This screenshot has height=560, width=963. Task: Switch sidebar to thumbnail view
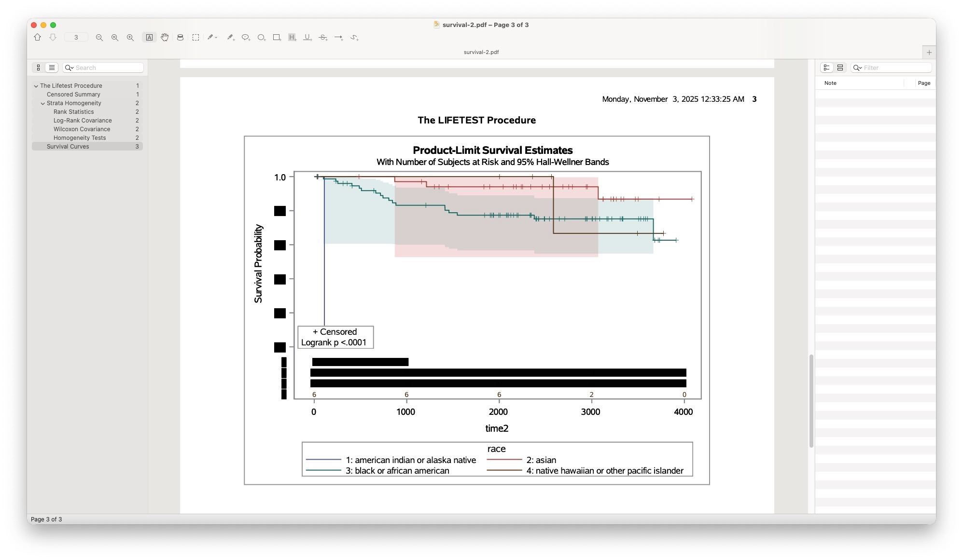click(39, 68)
